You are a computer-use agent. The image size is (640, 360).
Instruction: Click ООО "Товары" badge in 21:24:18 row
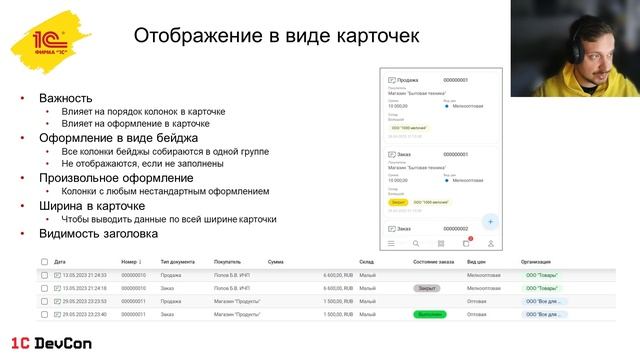[542, 289]
